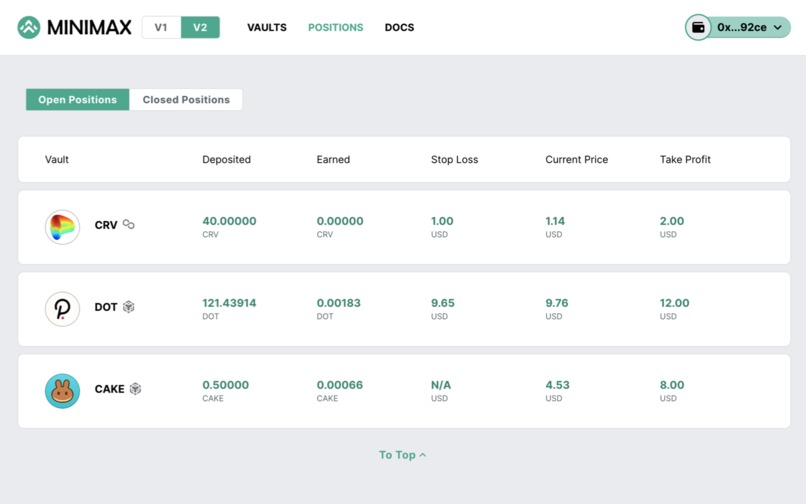Select the V2 version toggle
Viewport: 806px width, 504px height.
200,27
